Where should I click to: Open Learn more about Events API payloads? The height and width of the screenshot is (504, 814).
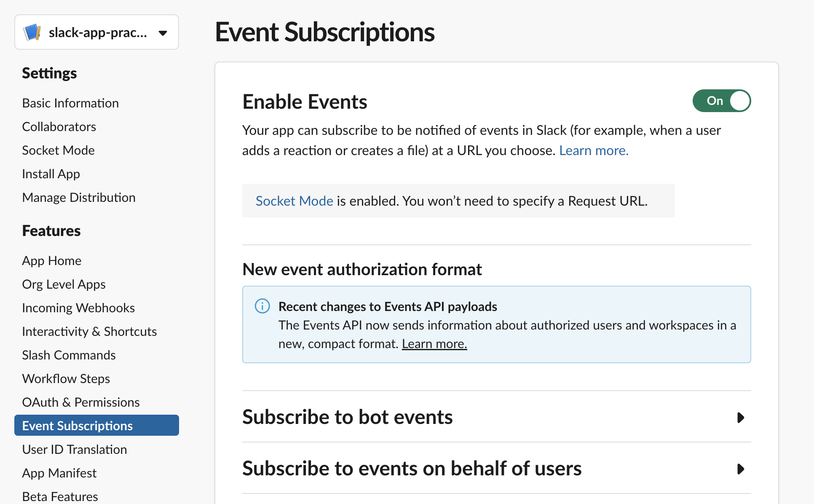pos(434,343)
